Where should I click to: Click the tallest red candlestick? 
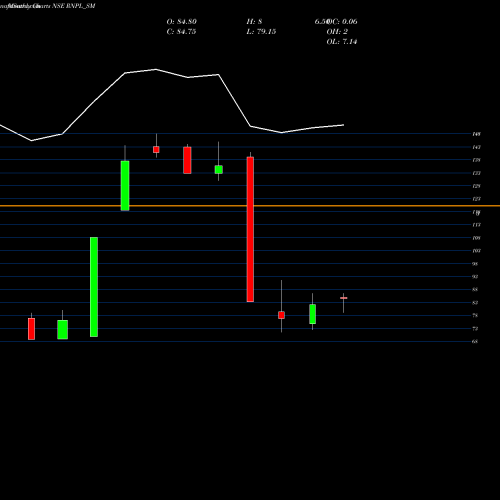pos(250,229)
